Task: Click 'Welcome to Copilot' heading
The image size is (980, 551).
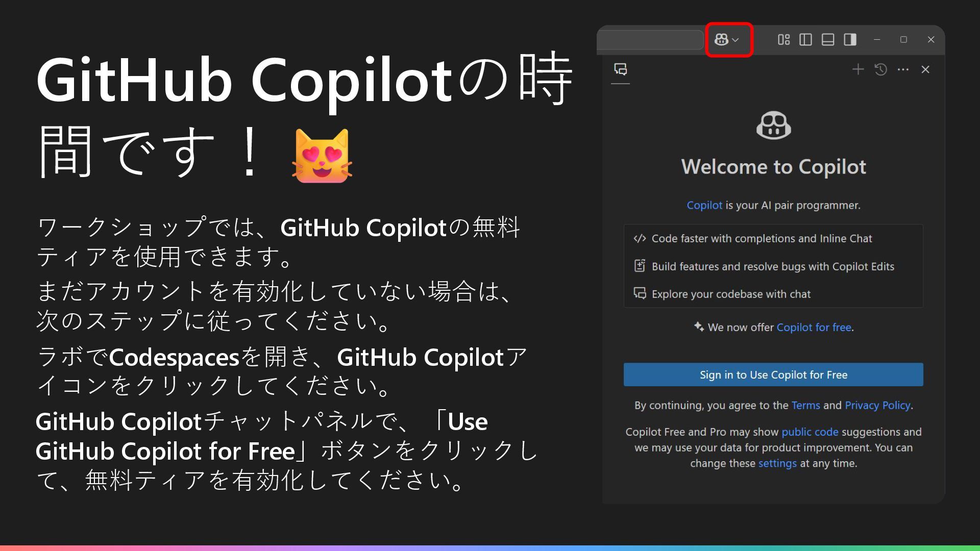Action: tap(773, 167)
